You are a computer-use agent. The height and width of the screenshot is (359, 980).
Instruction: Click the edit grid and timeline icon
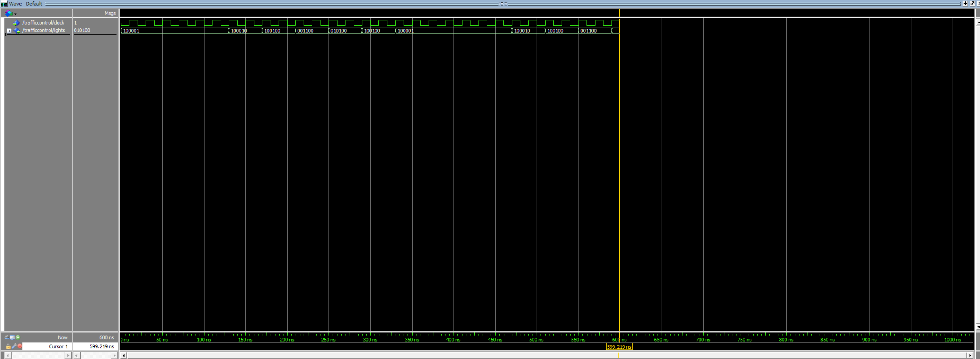coord(12,337)
